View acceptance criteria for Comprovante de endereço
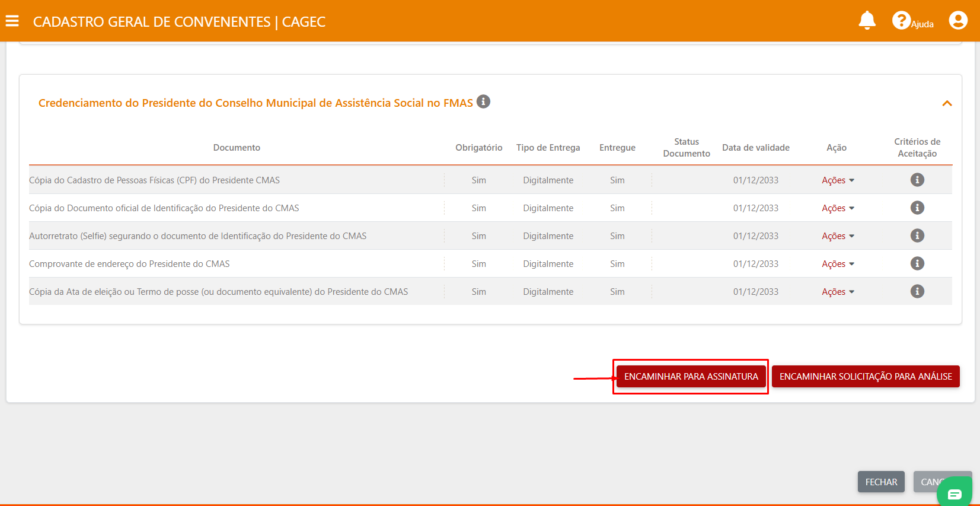 pyautogui.click(x=917, y=263)
